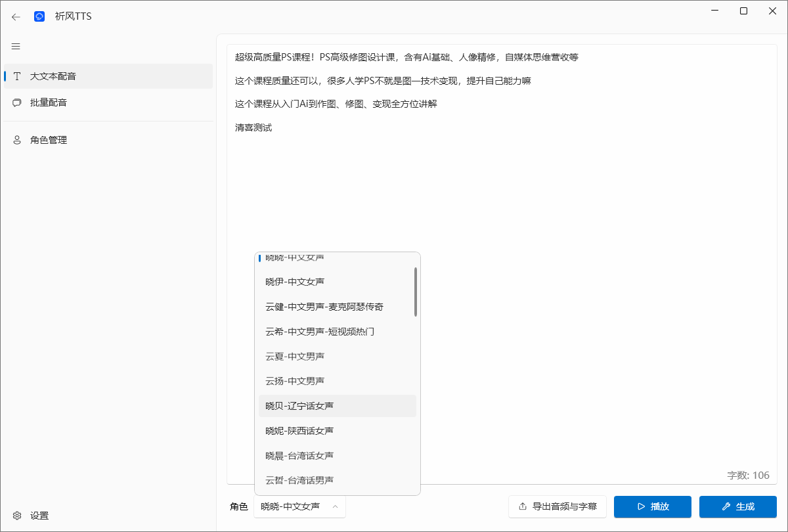Open settings via the gear icon

[16, 516]
